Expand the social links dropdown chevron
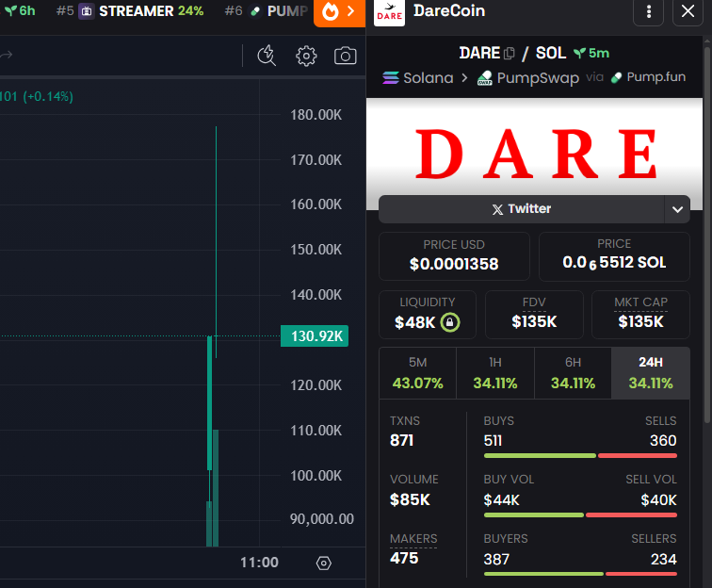 click(677, 209)
